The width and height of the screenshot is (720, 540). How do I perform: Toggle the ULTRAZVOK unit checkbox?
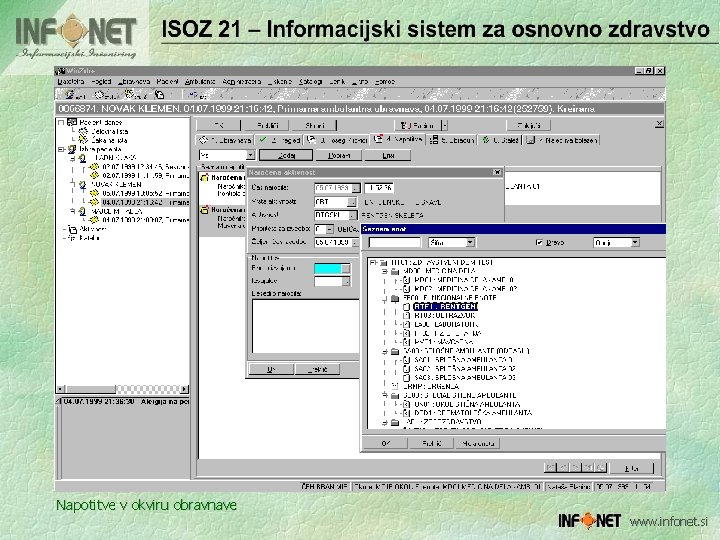[406, 315]
